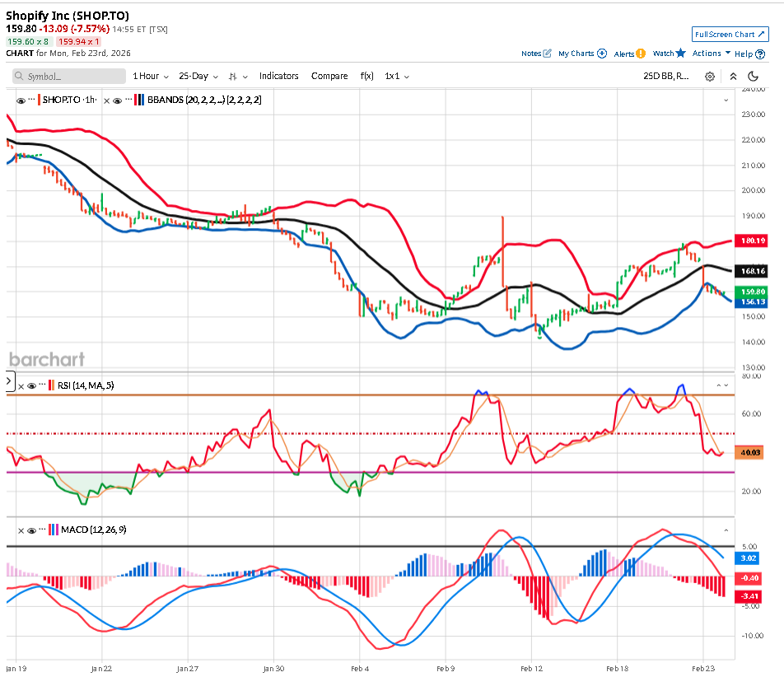Open the left drawing tools panel arrow

10,382
